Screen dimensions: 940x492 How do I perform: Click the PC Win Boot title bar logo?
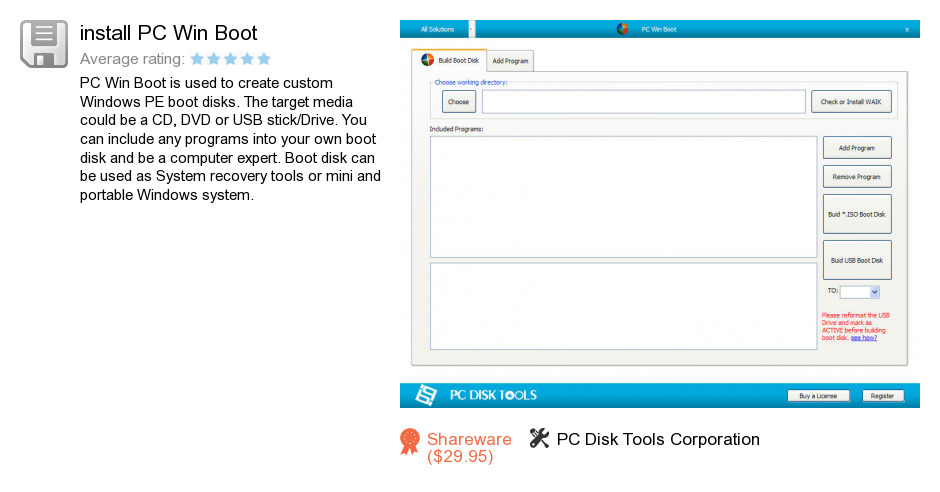click(x=623, y=29)
